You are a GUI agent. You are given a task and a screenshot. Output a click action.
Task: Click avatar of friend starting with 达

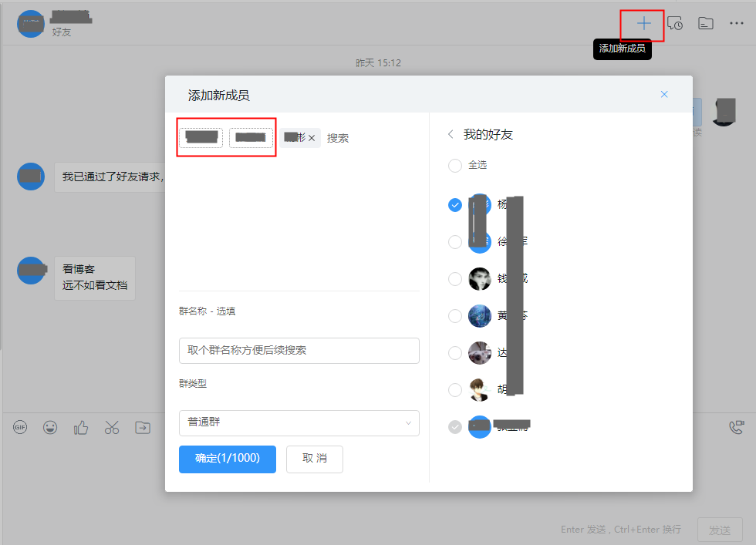tap(480, 353)
